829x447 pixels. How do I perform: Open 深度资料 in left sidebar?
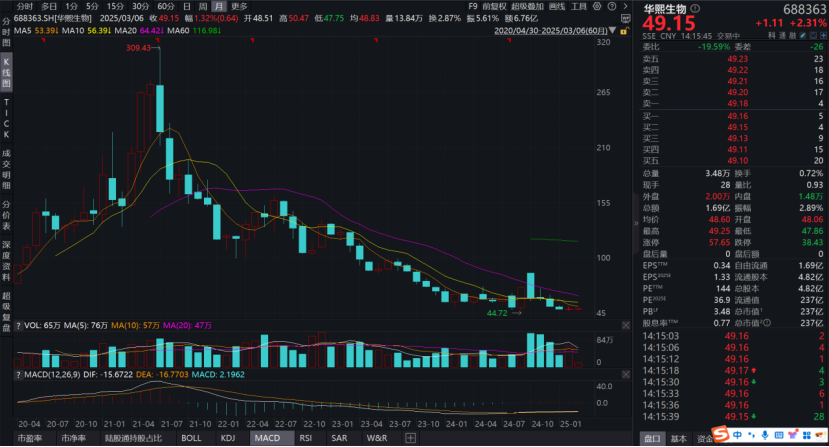coord(6,260)
